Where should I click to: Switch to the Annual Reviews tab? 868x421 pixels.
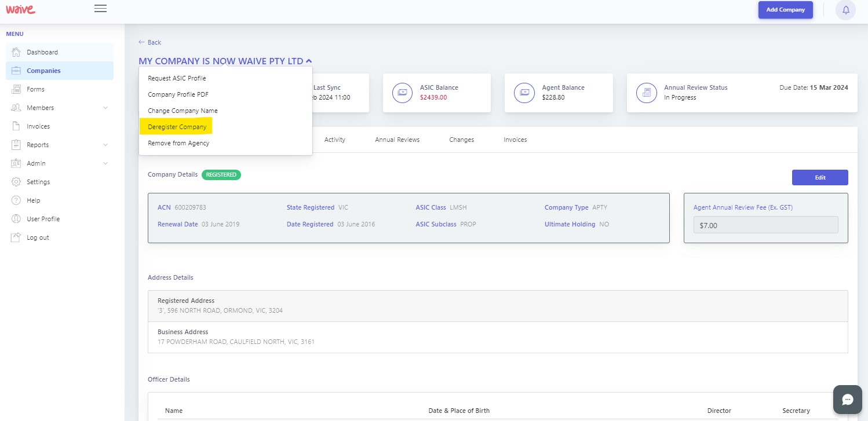[397, 140]
